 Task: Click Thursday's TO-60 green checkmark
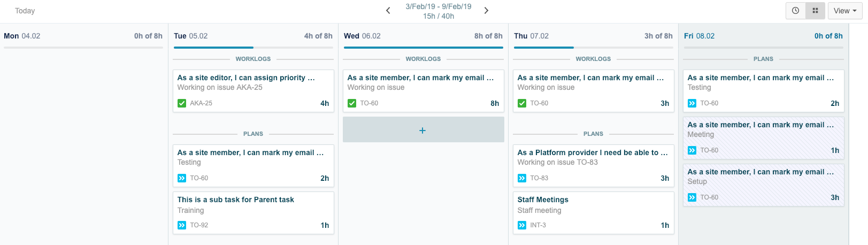(522, 103)
